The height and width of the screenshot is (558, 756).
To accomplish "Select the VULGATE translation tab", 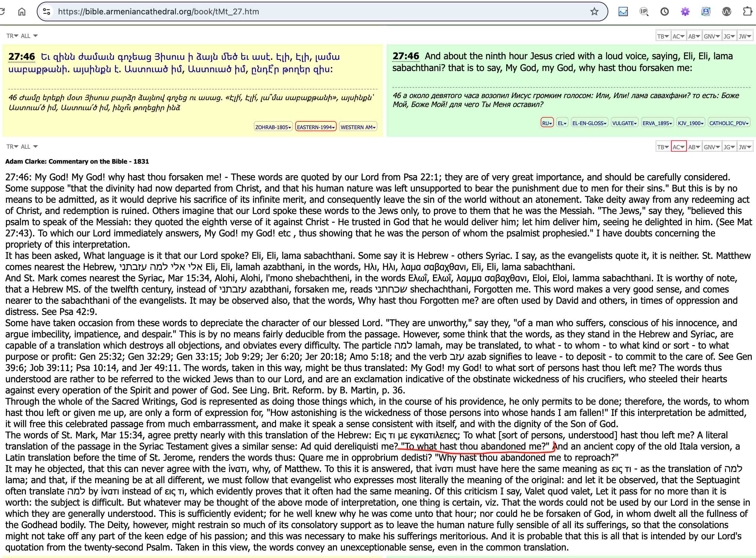I will pos(624,123).
